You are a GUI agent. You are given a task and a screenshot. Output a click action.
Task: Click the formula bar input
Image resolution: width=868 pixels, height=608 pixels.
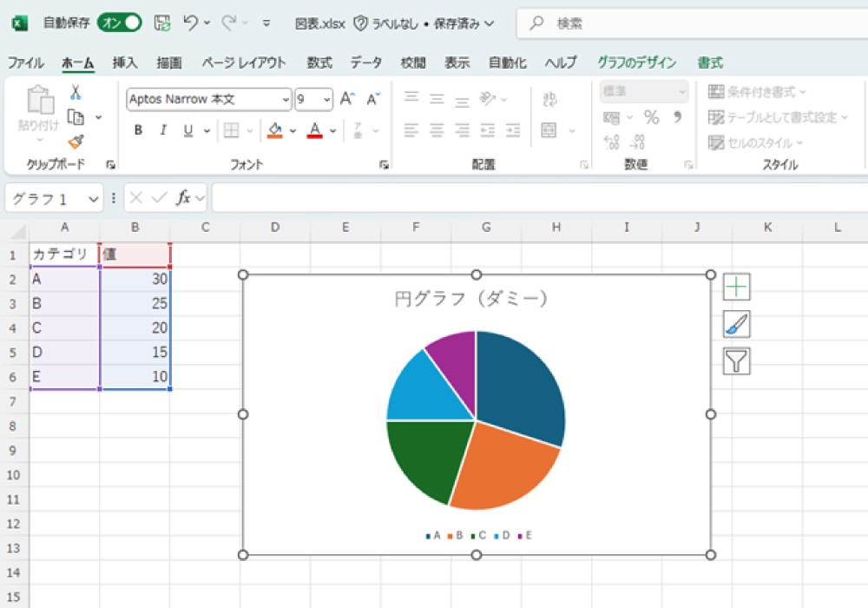coord(540,198)
